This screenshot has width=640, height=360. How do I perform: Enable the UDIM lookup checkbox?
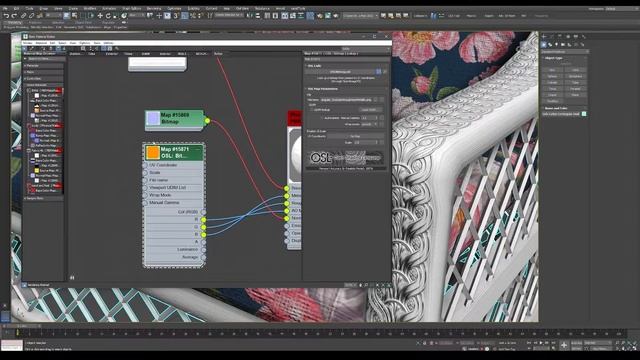click(x=312, y=110)
